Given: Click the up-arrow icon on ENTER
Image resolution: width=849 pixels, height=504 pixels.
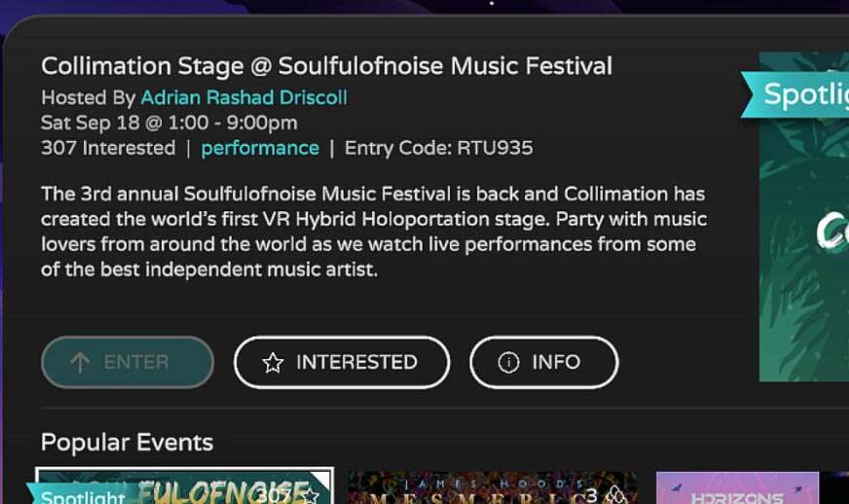Looking at the screenshot, I should 81,363.
